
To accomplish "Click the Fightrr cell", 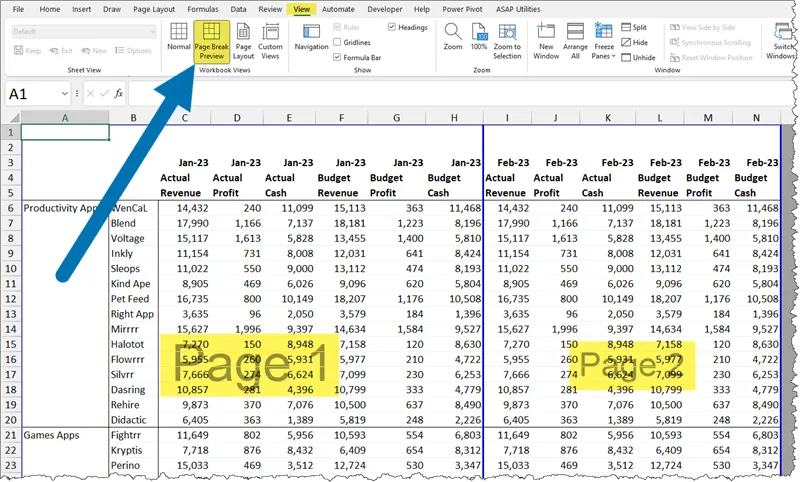I will click(x=134, y=436).
